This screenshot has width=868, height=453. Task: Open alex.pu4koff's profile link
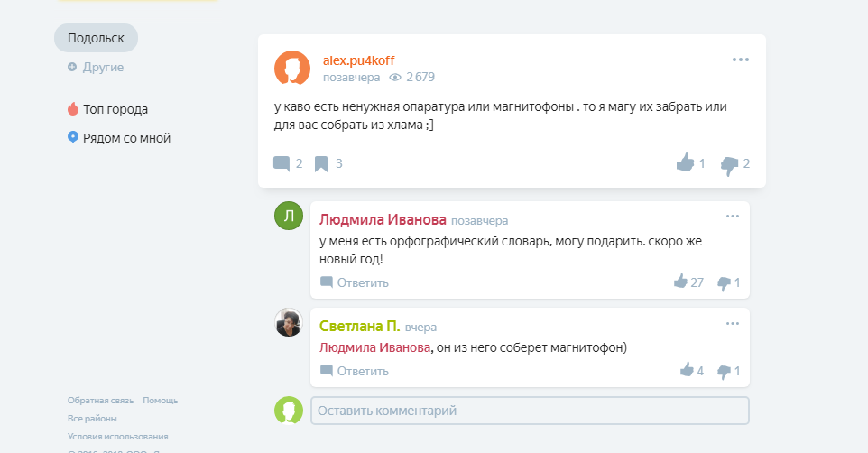click(358, 60)
